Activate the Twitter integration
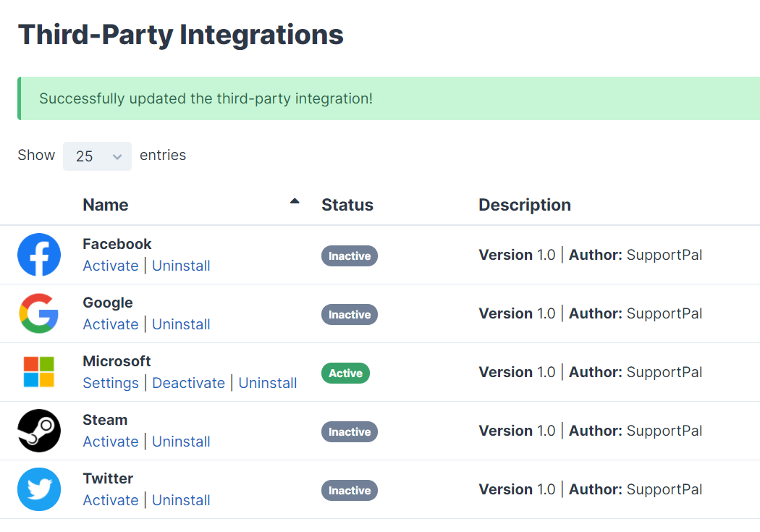 pos(111,500)
